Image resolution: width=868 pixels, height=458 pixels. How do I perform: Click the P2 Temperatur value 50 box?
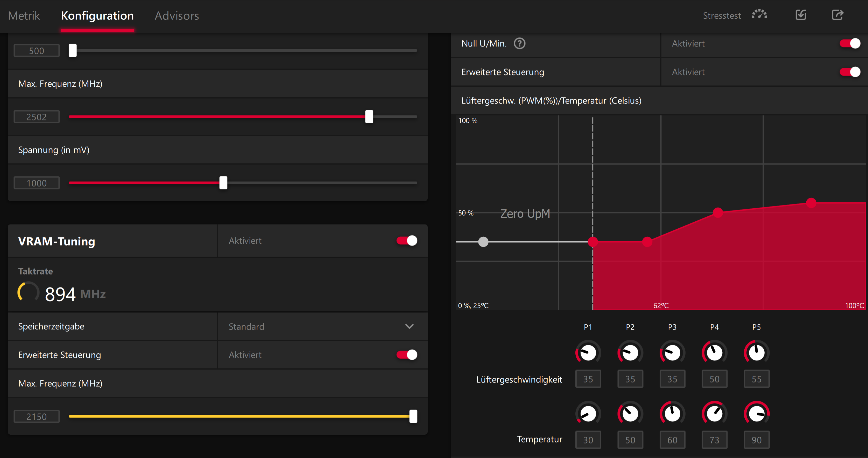(630, 440)
